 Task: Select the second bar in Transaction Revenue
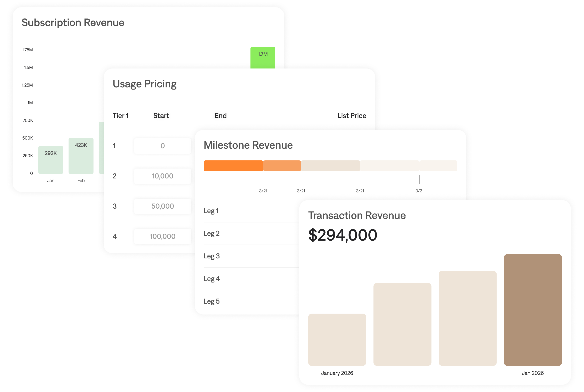(402, 324)
